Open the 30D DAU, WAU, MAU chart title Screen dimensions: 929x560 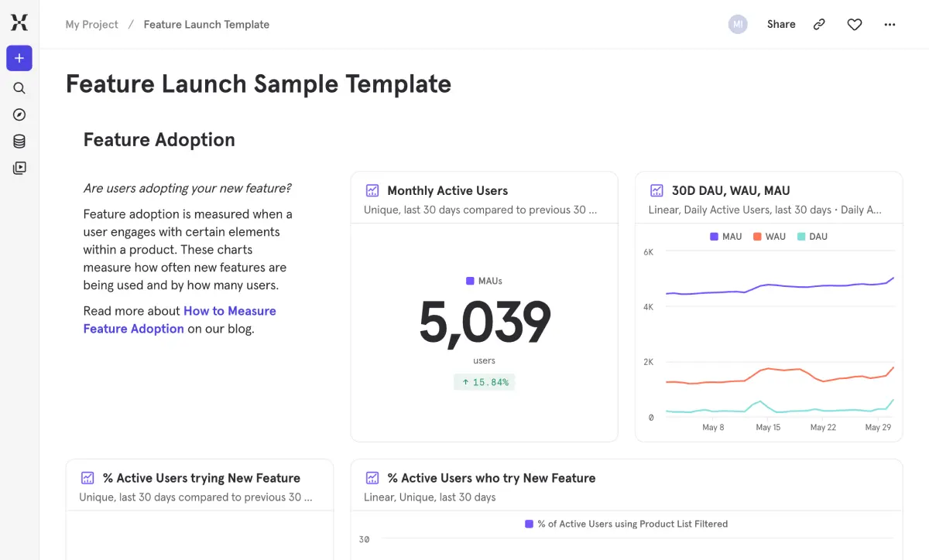point(730,190)
